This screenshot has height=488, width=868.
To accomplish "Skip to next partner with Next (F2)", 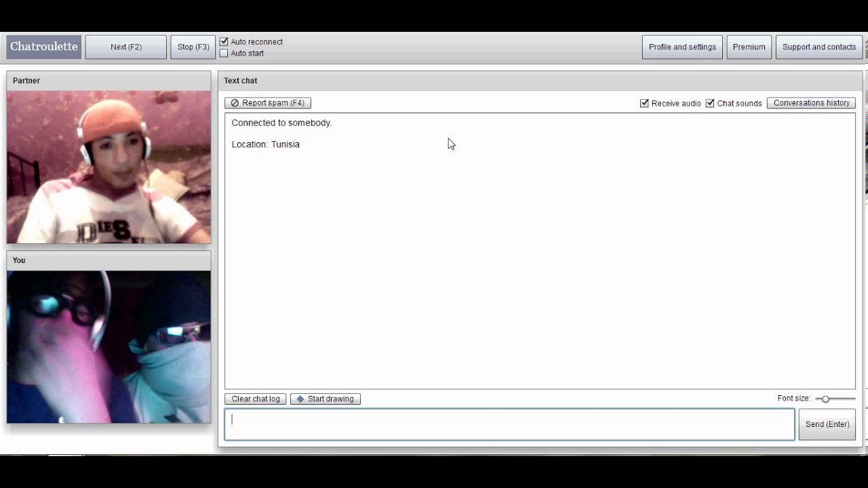I will (126, 47).
